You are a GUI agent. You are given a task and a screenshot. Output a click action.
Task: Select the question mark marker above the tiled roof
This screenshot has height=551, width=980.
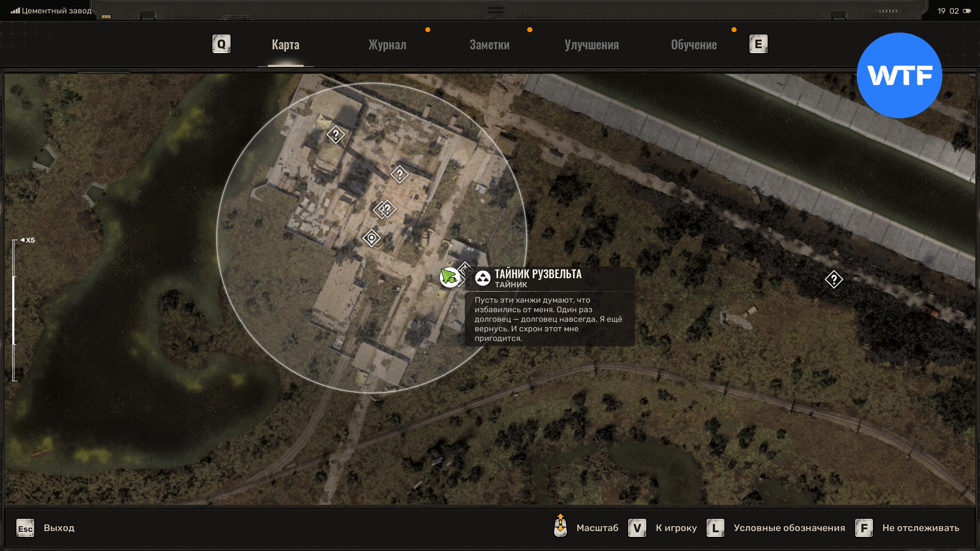click(399, 174)
